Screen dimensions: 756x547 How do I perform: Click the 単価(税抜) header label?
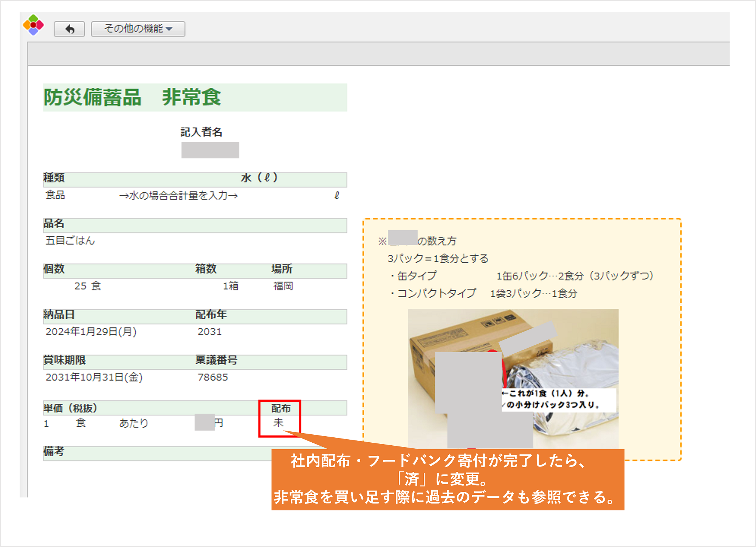[70, 408]
